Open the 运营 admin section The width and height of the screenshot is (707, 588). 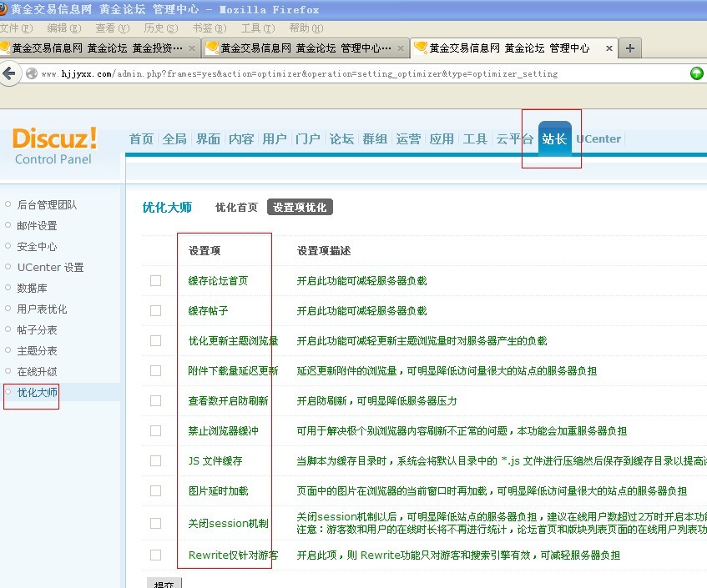pos(408,138)
